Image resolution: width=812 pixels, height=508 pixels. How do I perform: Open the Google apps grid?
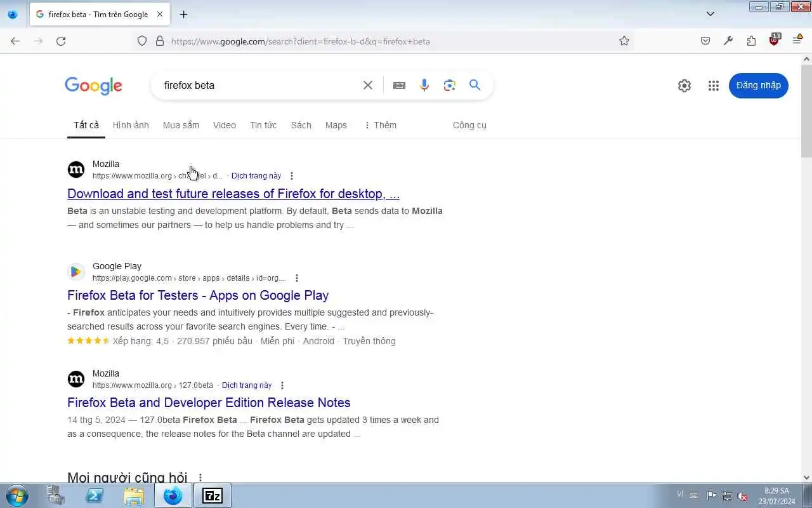coord(714,86)
